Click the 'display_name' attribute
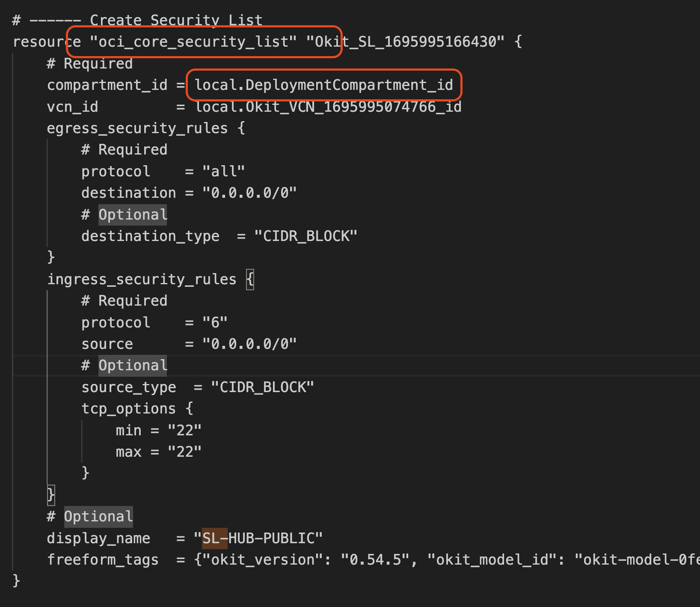Viewport: 700px width, 607px height. pos(98,538)
